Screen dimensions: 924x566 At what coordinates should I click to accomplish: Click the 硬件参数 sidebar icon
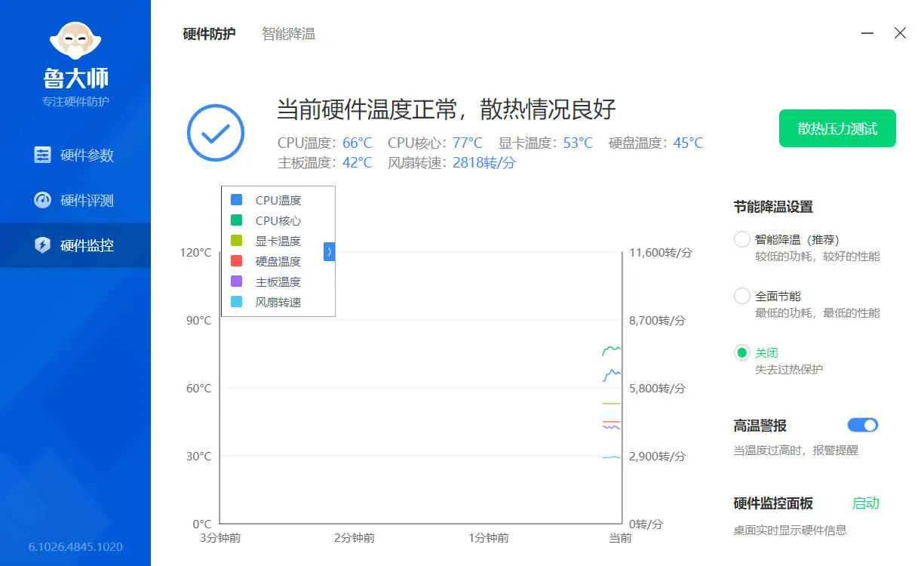pyautogui.click(x=43, y=155)
